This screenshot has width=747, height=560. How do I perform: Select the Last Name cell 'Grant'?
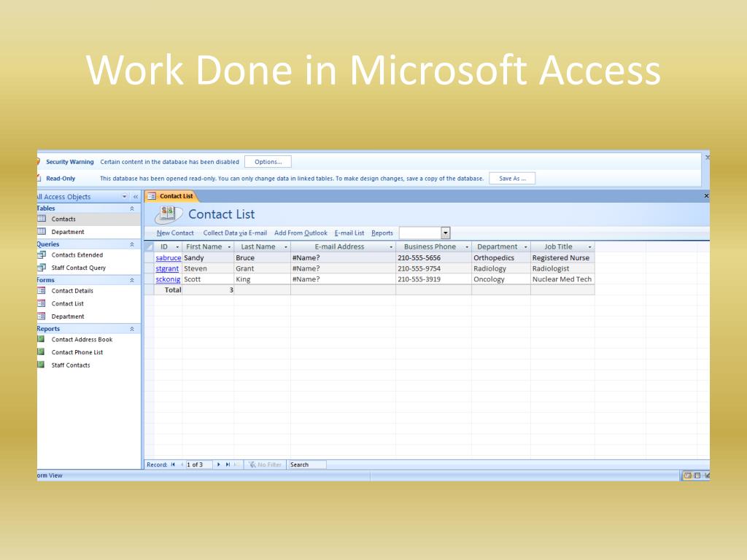(x=263, y=268)
